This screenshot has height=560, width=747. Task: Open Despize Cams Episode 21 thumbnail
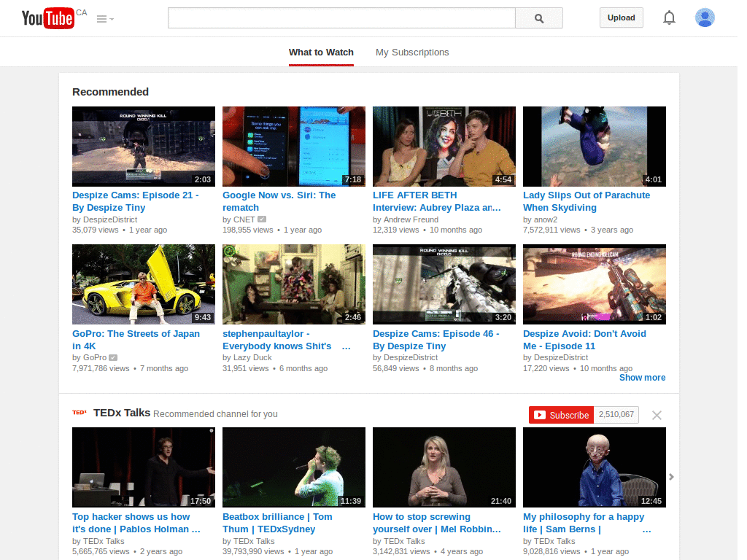coord(144,146)
